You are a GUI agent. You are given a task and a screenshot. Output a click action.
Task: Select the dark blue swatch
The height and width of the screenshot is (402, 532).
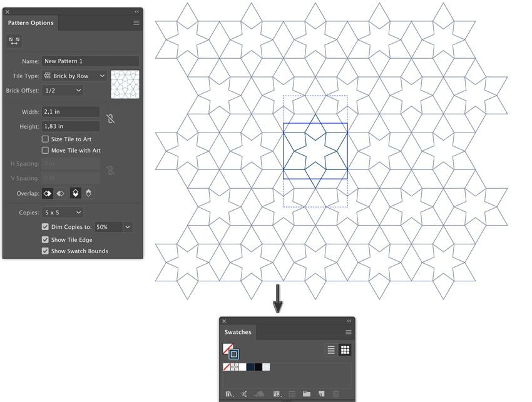click(250, 366)
